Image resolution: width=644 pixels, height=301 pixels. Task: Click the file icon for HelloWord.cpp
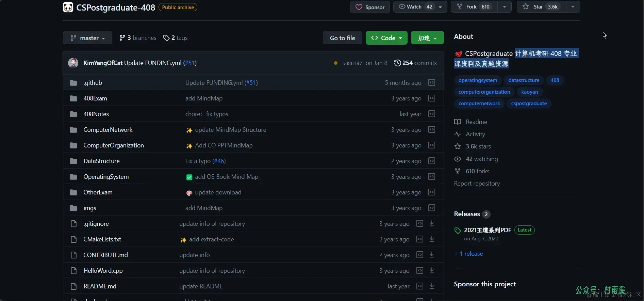[73, 271]
